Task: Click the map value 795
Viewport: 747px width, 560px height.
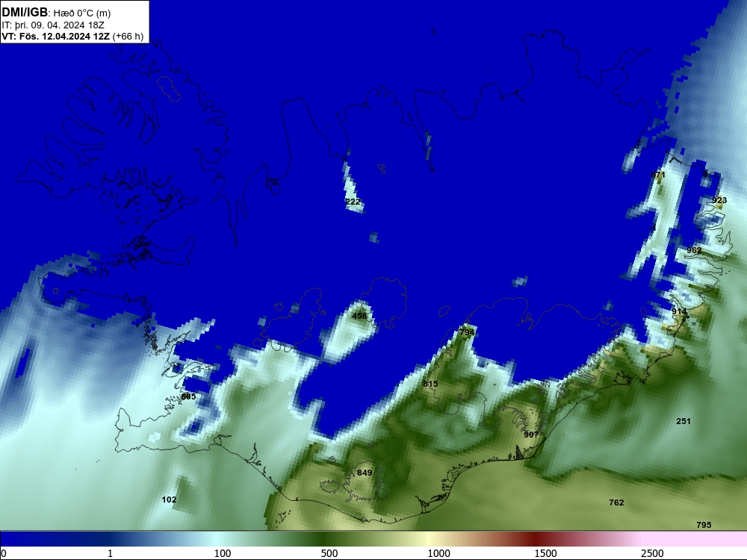Action: click(704, 525)
